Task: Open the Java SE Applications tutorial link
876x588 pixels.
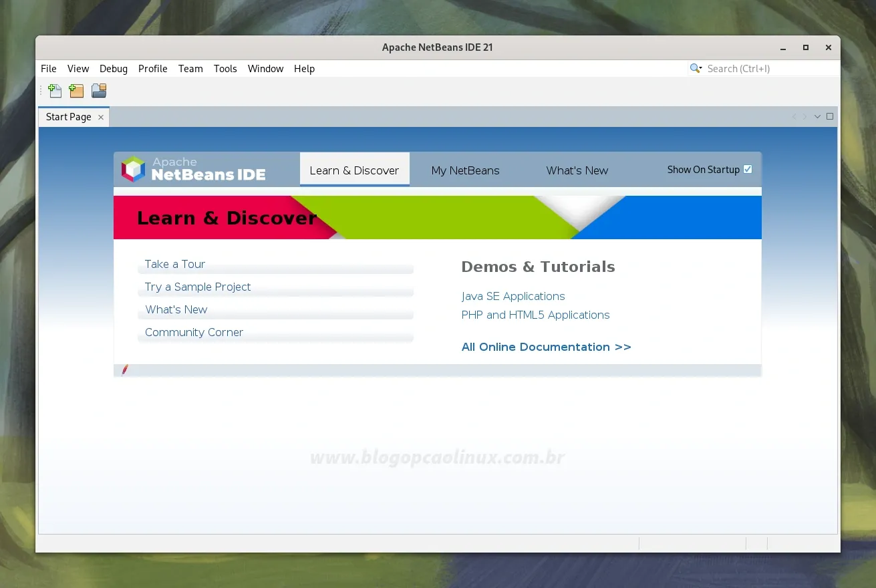Action: [x=513, y=296]
